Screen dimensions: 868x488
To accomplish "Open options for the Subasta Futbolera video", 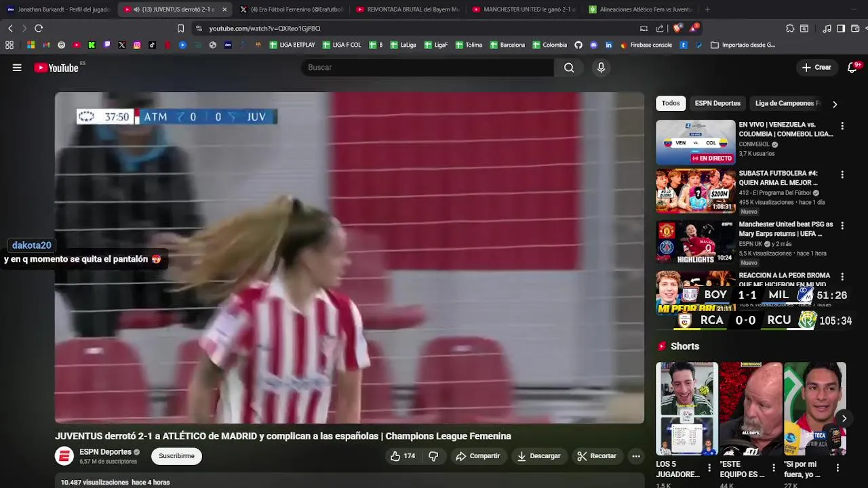I will [842, 175].
